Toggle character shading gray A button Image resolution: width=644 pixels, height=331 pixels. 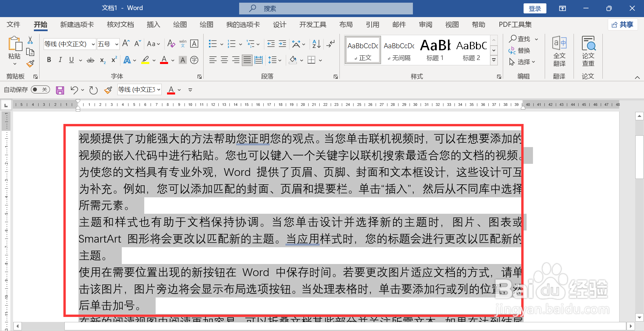(183, 60)
